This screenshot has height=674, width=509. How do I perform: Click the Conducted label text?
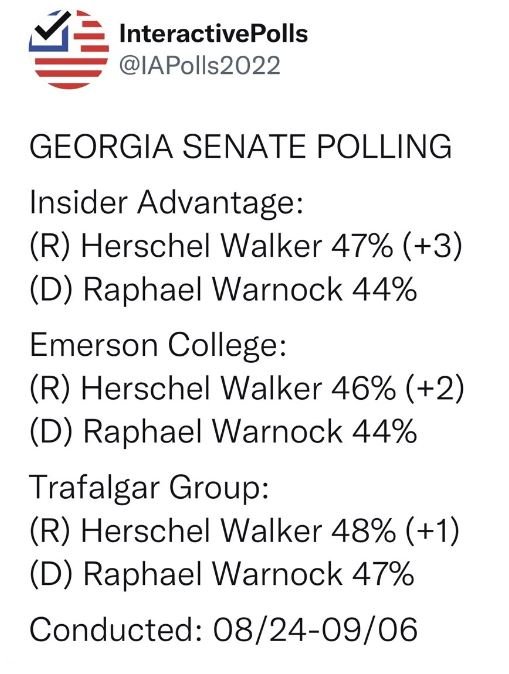(x=115, y=629)
